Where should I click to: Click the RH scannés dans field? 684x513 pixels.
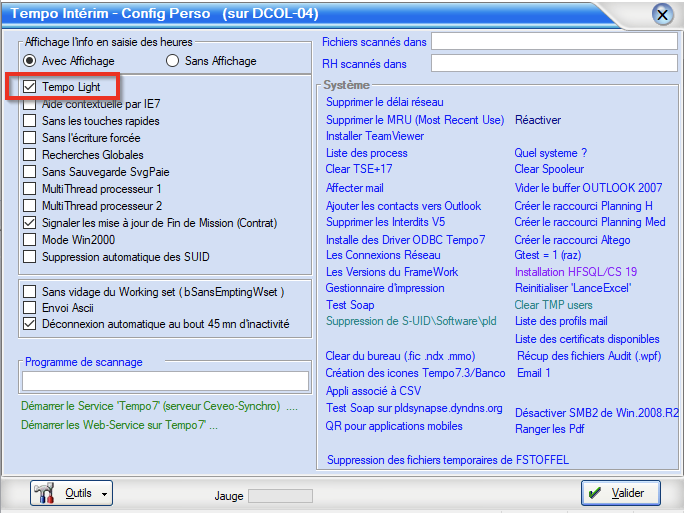point(554,63)
